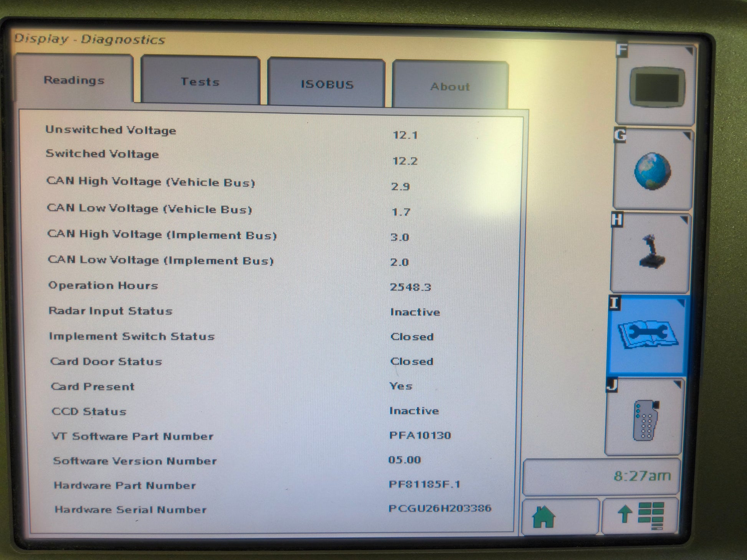Select the remote keypad softkey
Image resolution: width=747 pixels, height=560 pixels.
(x=644, y=419)
